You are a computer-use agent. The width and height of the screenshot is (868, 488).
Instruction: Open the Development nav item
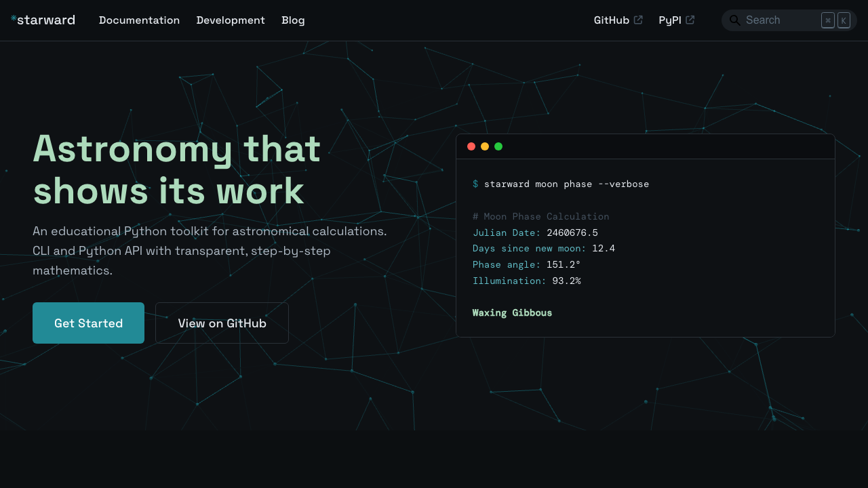coord(231,20)
